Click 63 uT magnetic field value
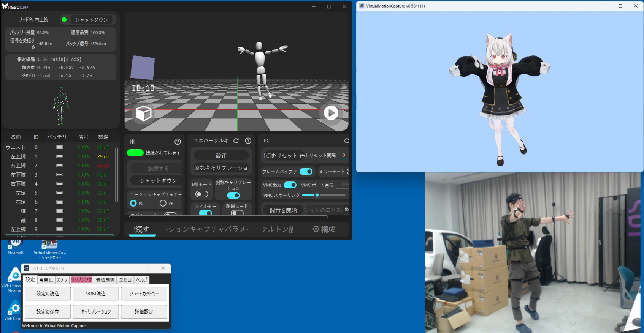This screenshot has height=333, width=644. coord(103,166)
